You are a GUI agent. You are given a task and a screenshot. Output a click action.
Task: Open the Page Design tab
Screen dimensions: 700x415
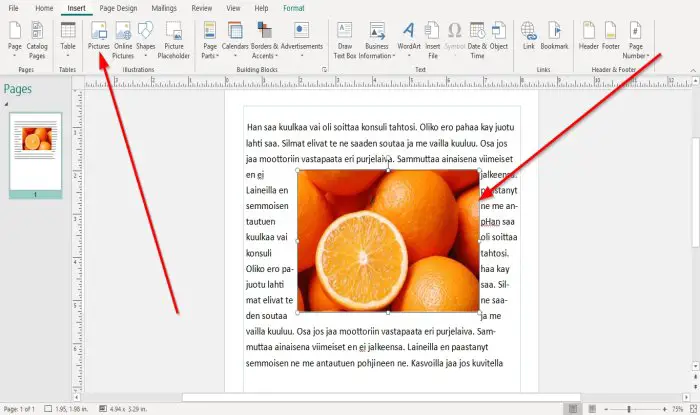coord(118,8)
